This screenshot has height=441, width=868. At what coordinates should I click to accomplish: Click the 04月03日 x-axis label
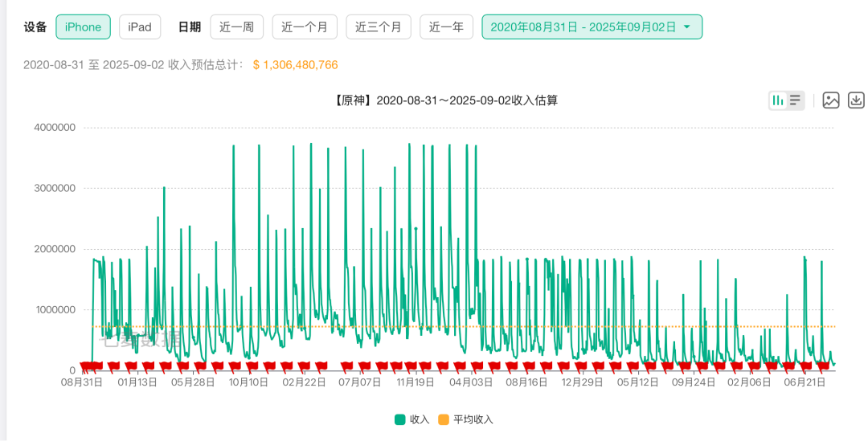470,382
